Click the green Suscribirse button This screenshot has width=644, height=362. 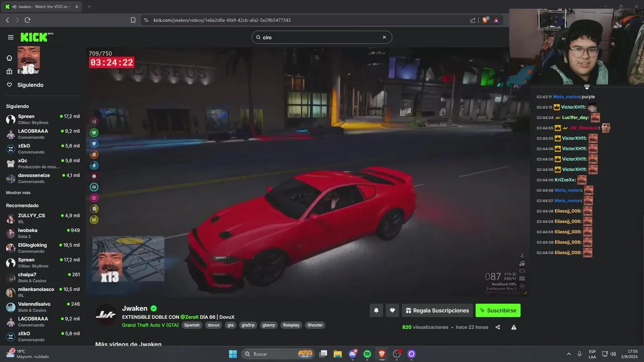[498, 311]
